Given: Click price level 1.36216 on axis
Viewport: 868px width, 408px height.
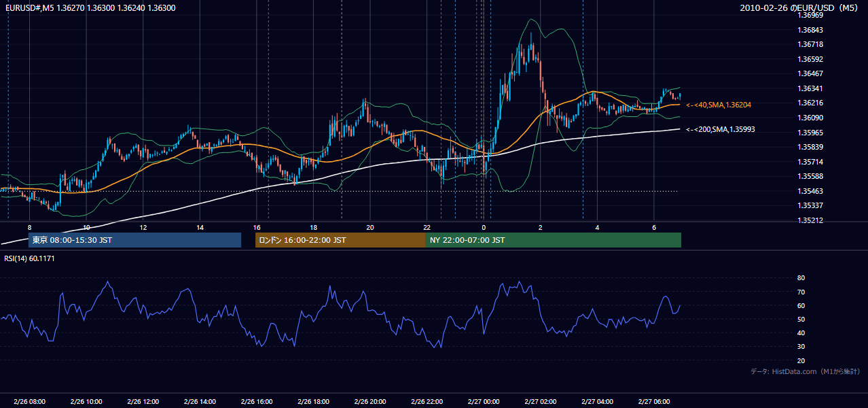Looking at the screenshot, I should [x=810, y=103].
